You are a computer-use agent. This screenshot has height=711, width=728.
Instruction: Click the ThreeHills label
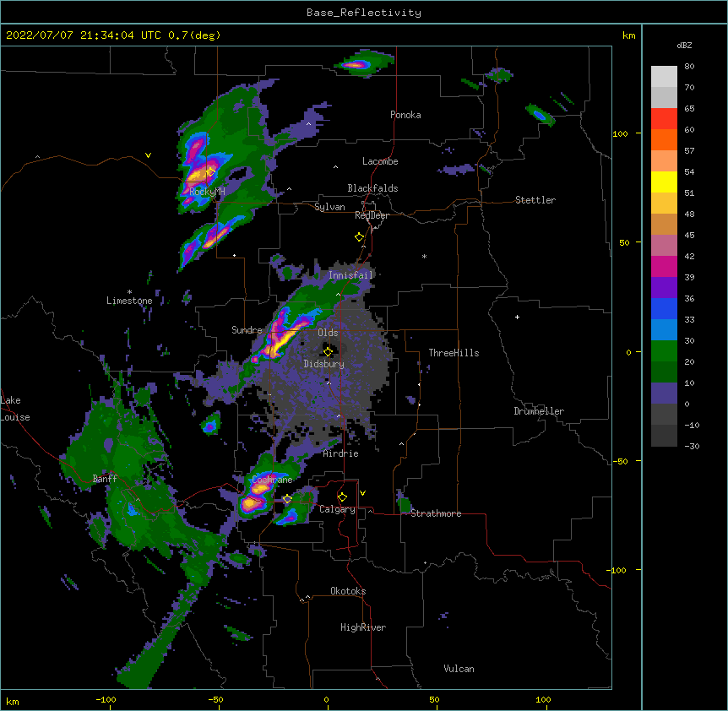coord(454,353)
